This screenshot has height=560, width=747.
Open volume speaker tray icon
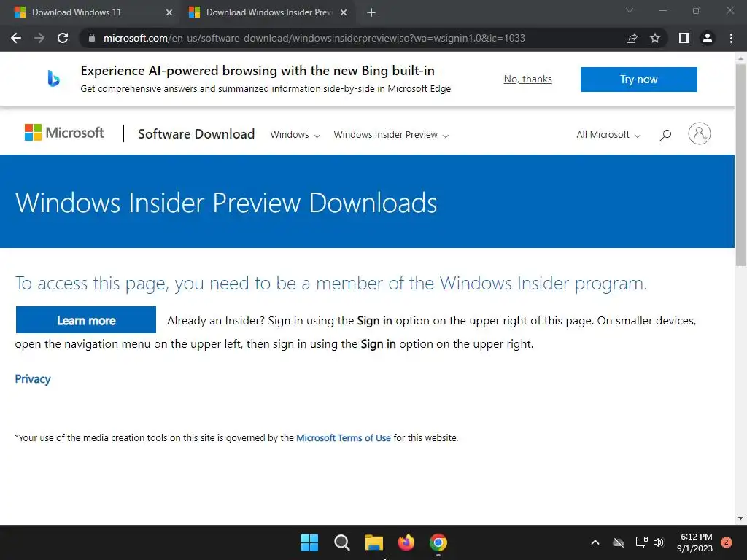(659, 542)
